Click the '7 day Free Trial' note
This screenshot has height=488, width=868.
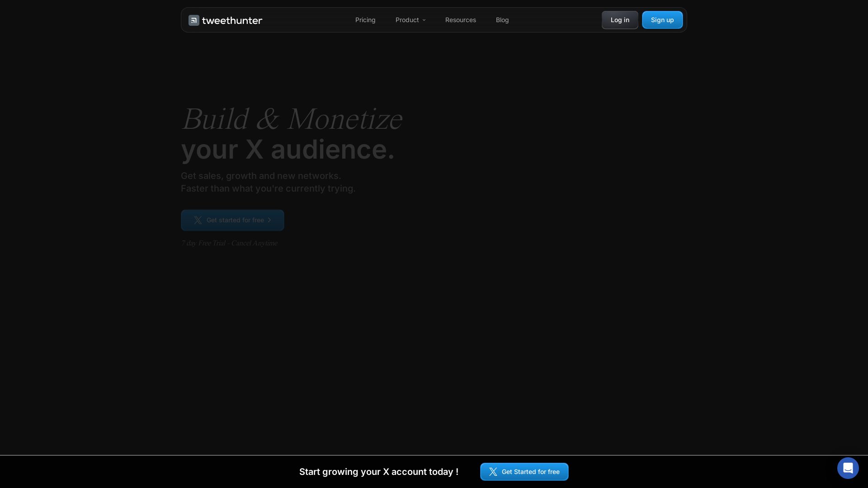[229, 243]
